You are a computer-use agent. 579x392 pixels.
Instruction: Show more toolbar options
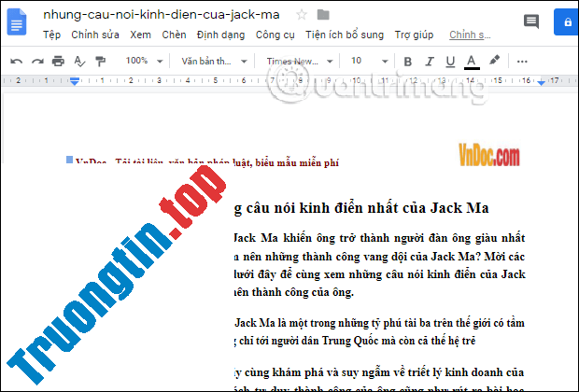coord(522,62)
